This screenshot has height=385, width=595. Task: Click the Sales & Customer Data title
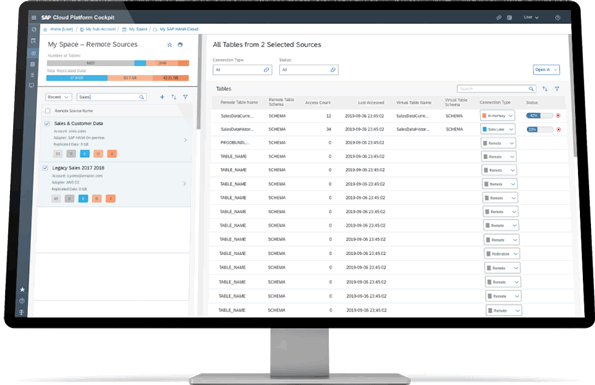79,123
